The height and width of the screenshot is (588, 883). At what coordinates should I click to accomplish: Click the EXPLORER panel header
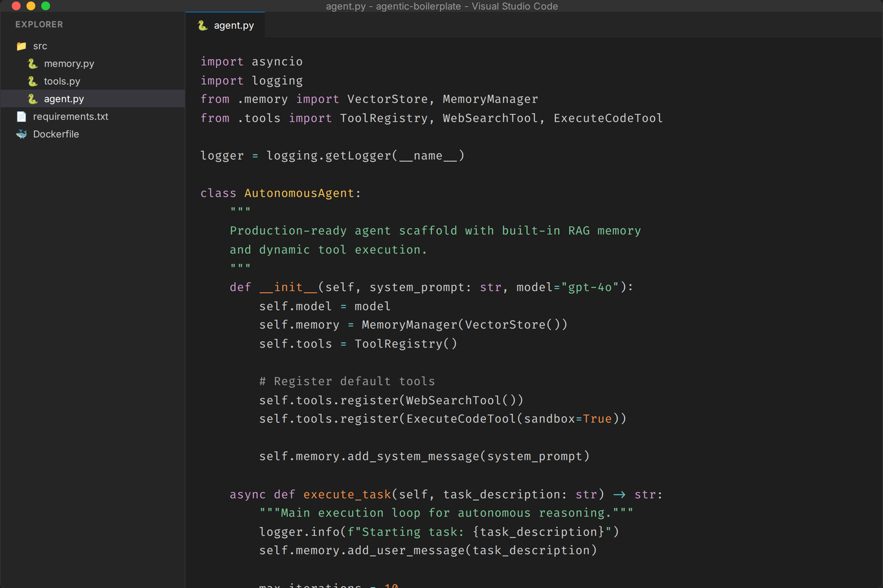click(39, 24)
